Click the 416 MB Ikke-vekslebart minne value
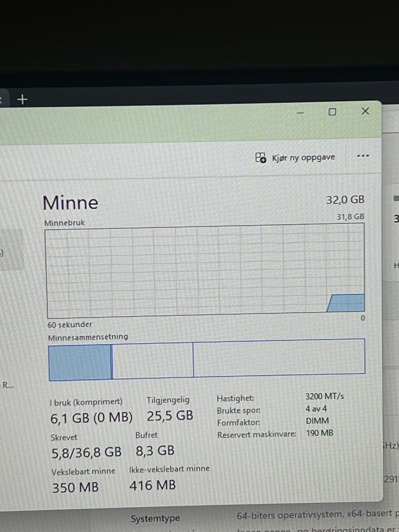This screenshot has width=399, height=532. 153,485
